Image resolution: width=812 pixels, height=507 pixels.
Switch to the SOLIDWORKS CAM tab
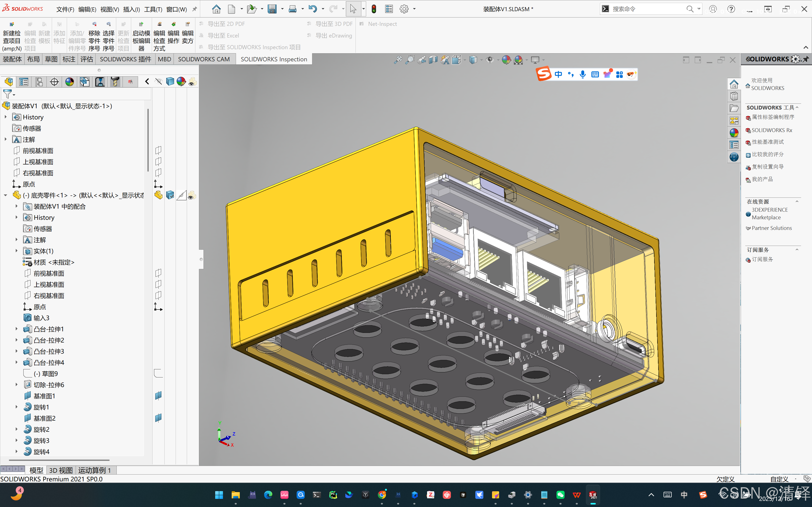pyautogui.click(x=204, y=59)
